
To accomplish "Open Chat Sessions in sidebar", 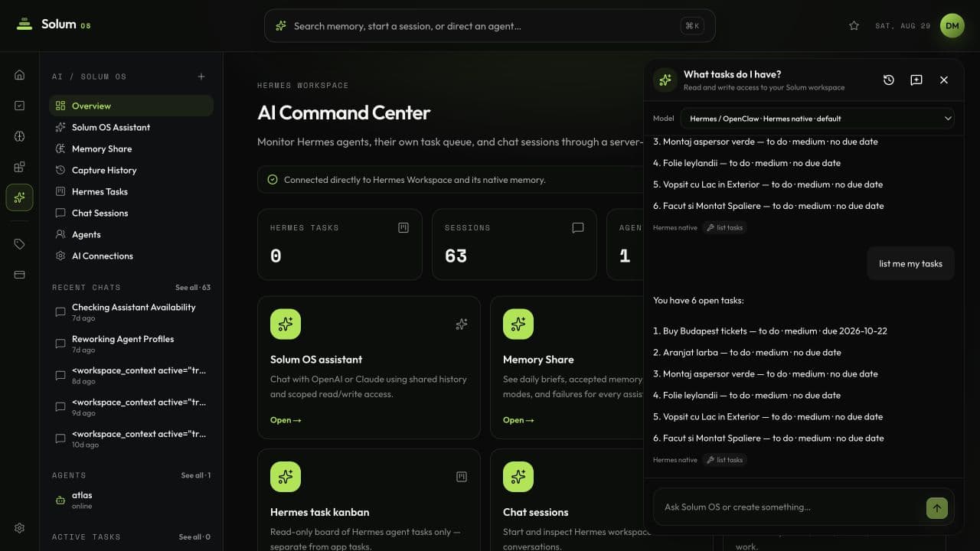I will point(131,213).
